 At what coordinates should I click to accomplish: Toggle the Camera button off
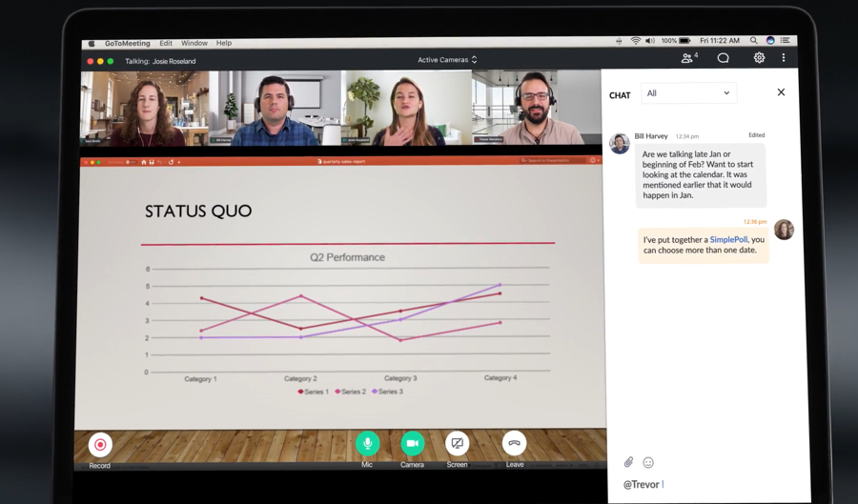coord(412,444)
